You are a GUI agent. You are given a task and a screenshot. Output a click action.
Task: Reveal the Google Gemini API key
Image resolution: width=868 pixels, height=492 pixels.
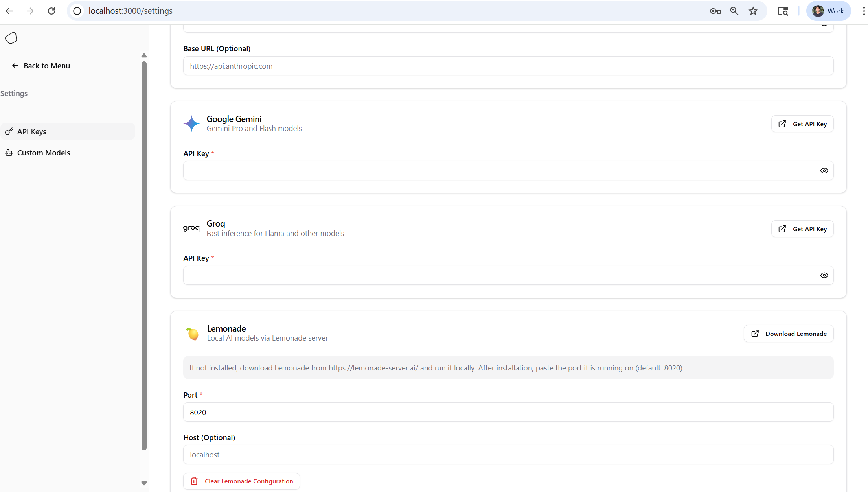(824, 170)
